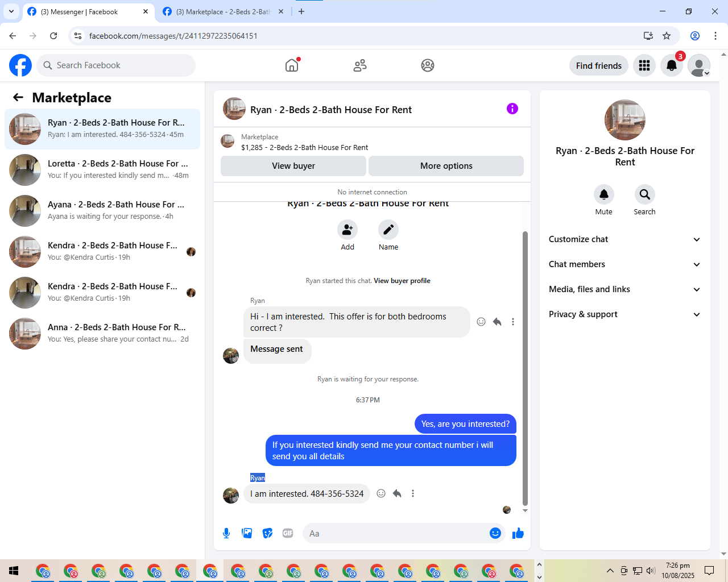Viewport: 728px width, 582px height.
Task: Mute the conversation with the bell icon
Action: click(x=604, y=194)
